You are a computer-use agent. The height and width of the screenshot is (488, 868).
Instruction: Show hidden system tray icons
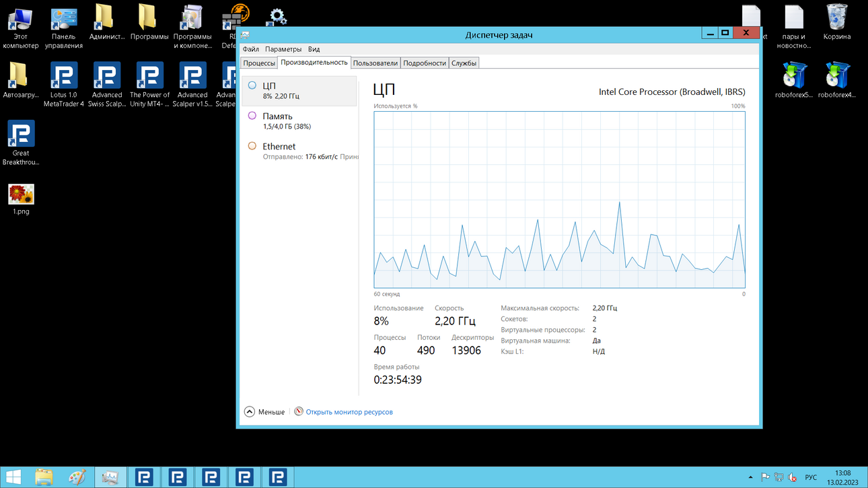(x=752, y=477)
